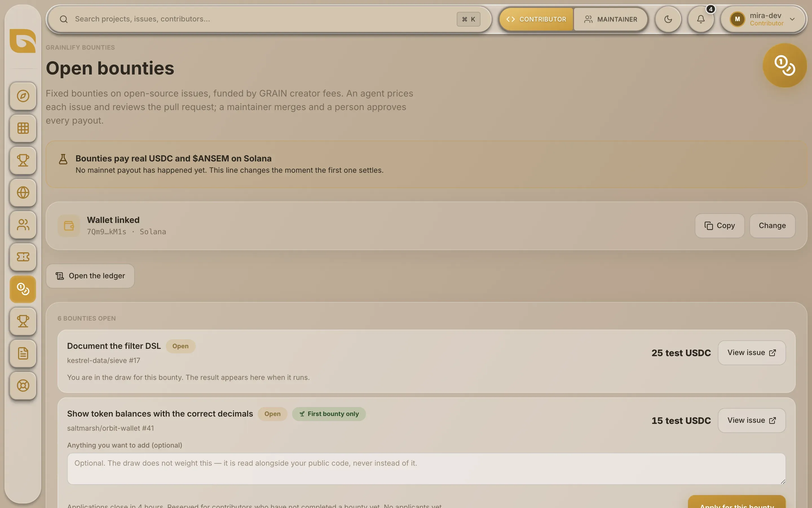Click the Document the filter DSL title
Viewport: 812px width, 508px height.
114,346
